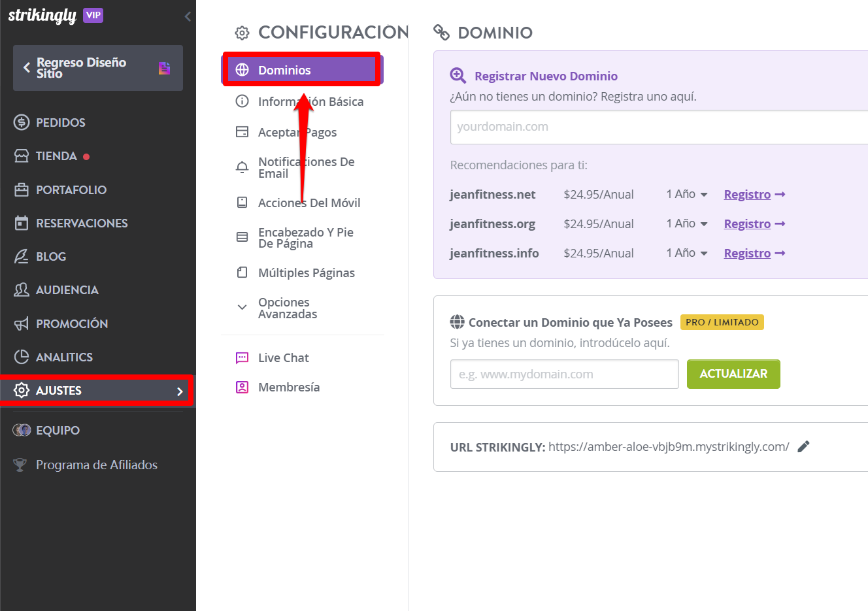Click the Múltiples Páginas pages icon
The height and width of the screenshot is (611, 868).
coord(242,272)
